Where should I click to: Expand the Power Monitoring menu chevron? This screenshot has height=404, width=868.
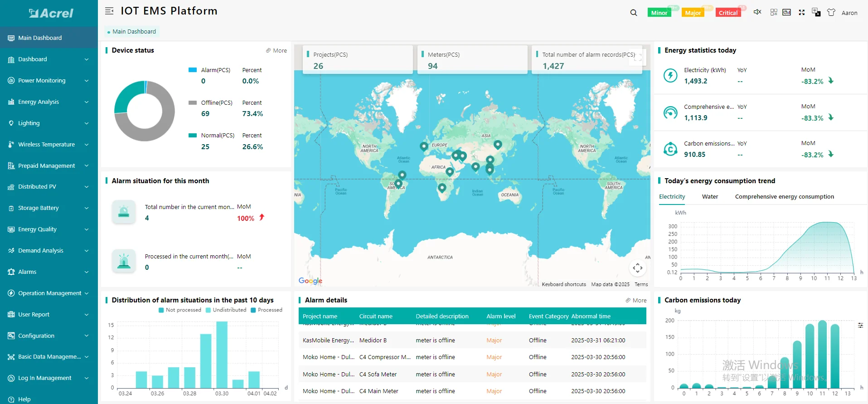[86, 81]
